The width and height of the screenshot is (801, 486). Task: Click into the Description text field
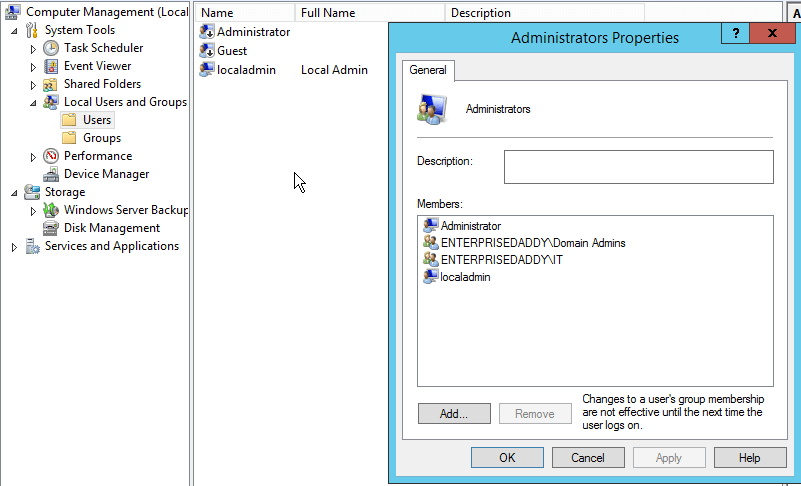pos(638,167)
